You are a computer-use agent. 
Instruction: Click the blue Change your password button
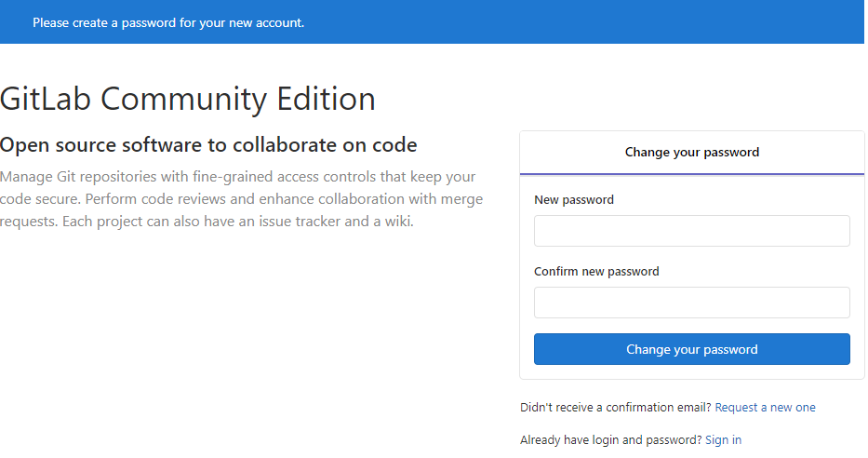[x=691, y=349]
